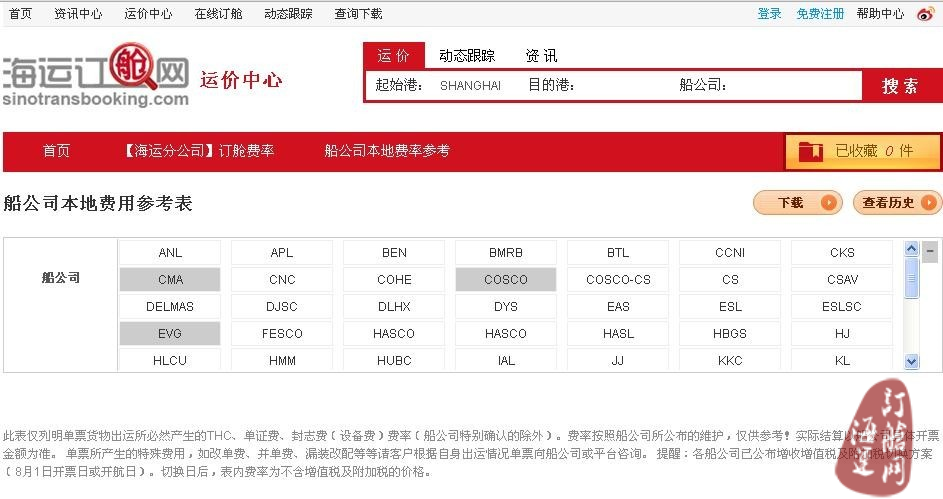Click the 已收藏 0 件 favorites button

coord(862,152)
